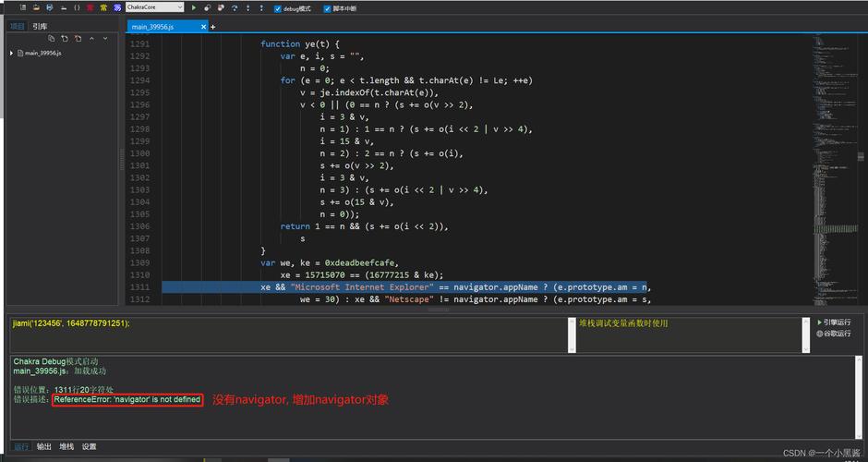Image resolution: width=868 pixels, height=462 pixels.
Task: Click the 'function ye(t) {' code line
Action: (299, 43)
